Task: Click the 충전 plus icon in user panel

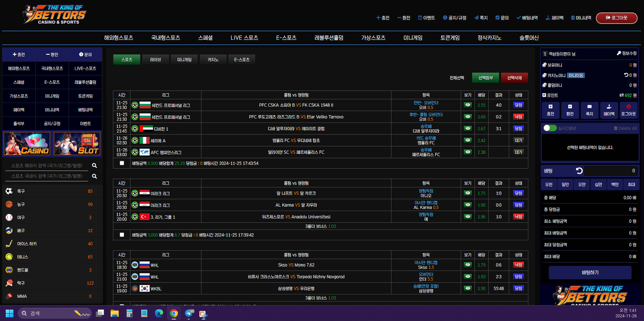Action: point(550,107)
